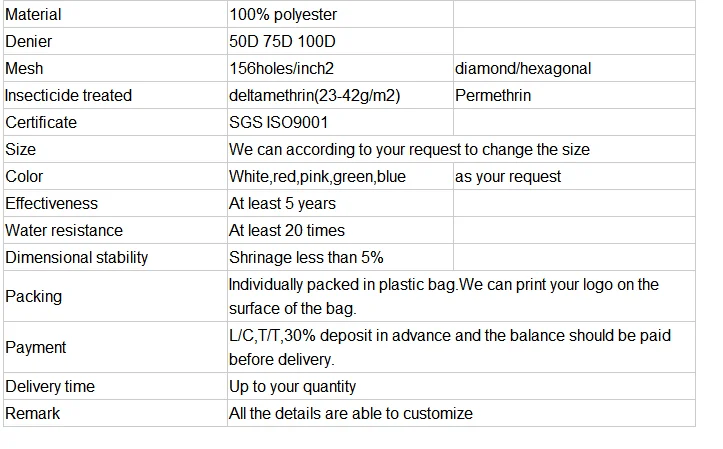
Task: Click the Denier label cell
Action: click(29, 41)
